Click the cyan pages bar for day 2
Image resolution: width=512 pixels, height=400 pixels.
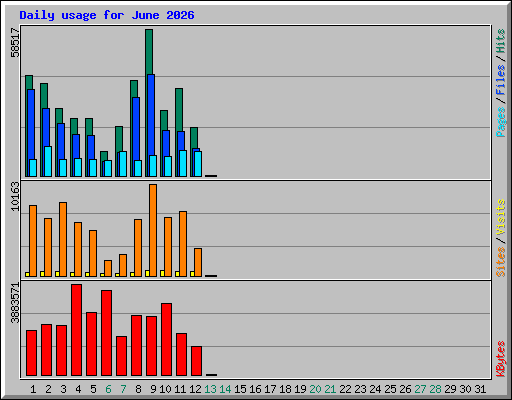[x=48, y=161]
